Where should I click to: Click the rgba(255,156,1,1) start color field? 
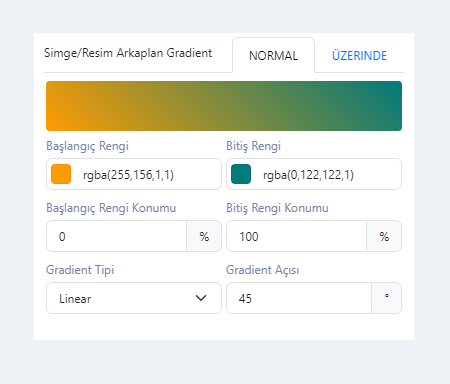click(x=134, y=174)
